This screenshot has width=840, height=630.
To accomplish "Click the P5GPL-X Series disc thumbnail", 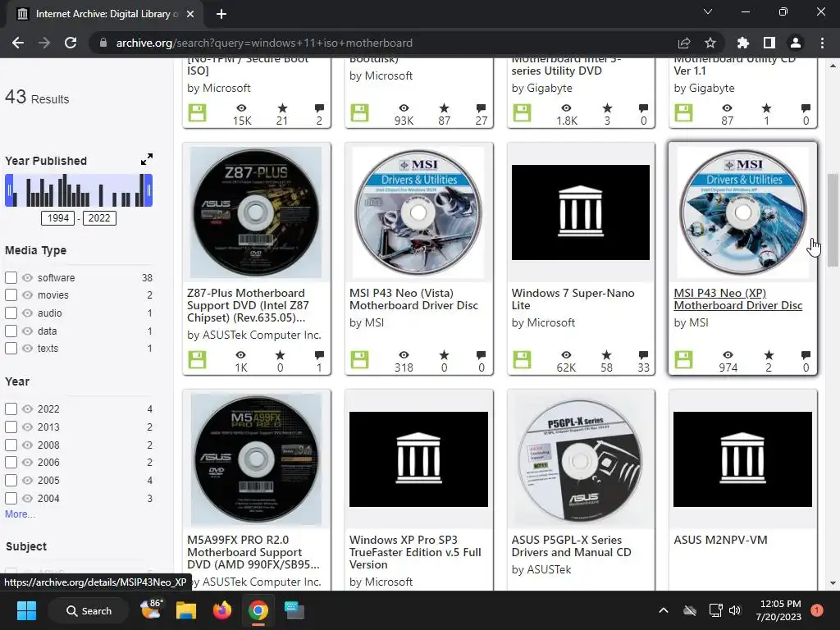I will click(581, 459).
